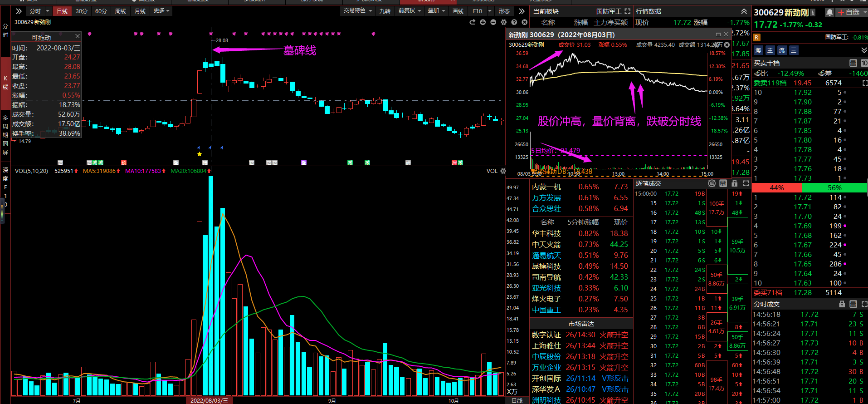Expand the委卖119档 row square icon

tap(864, 83)
